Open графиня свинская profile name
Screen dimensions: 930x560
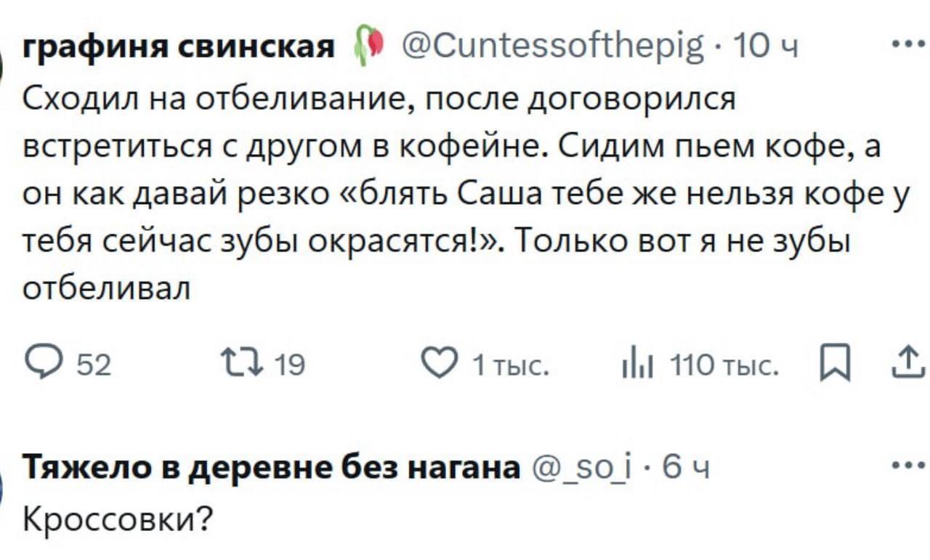pos(179,48)
